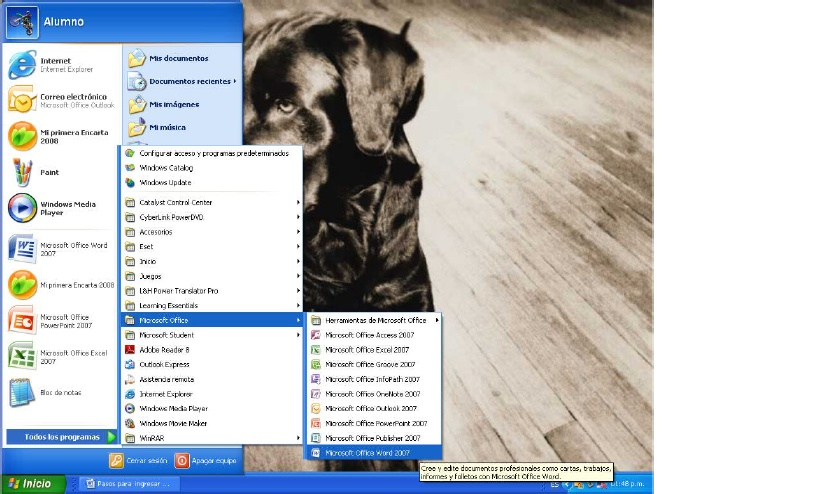Expand the Accesorios program group
The image size is (819, 494).
click(x=155, y=231)
